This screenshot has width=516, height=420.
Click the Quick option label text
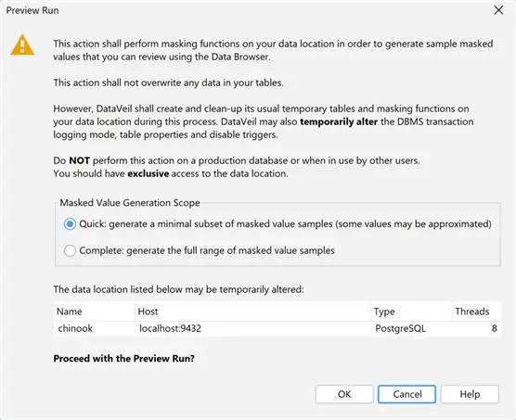point(285,224)
